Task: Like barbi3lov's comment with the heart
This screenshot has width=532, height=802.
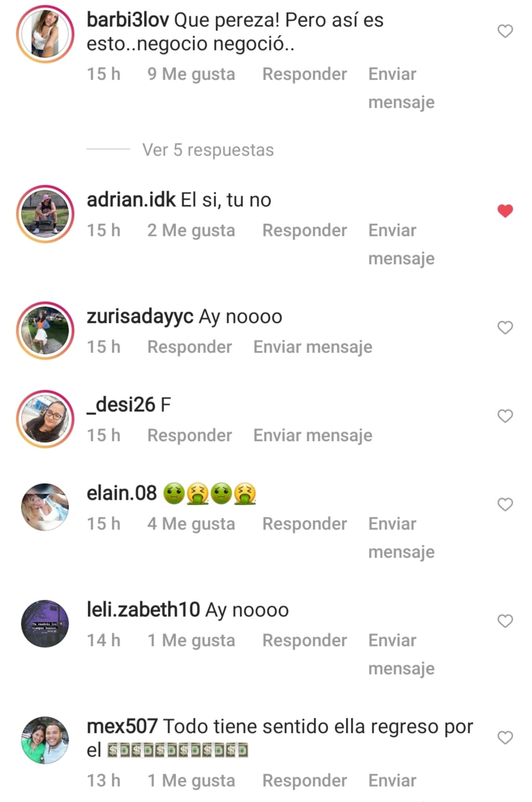Action: [x=505, y=31]
